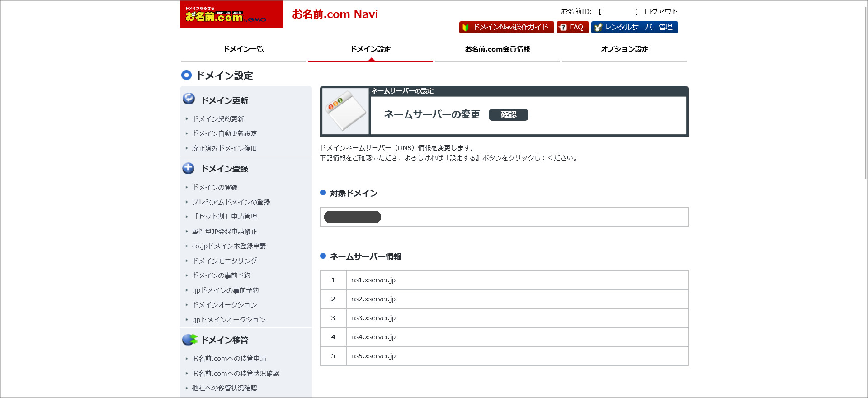Open 属性型JP登録申請修正 link
Screen dimensions: 868x398
pyautogui.click(x=225, y=232)
